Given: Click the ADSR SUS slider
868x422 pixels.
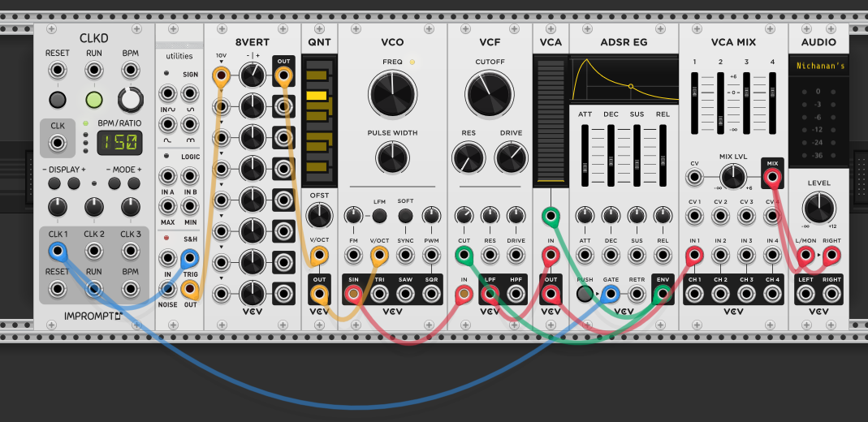Looking at the screenshot, I should 637,156.
